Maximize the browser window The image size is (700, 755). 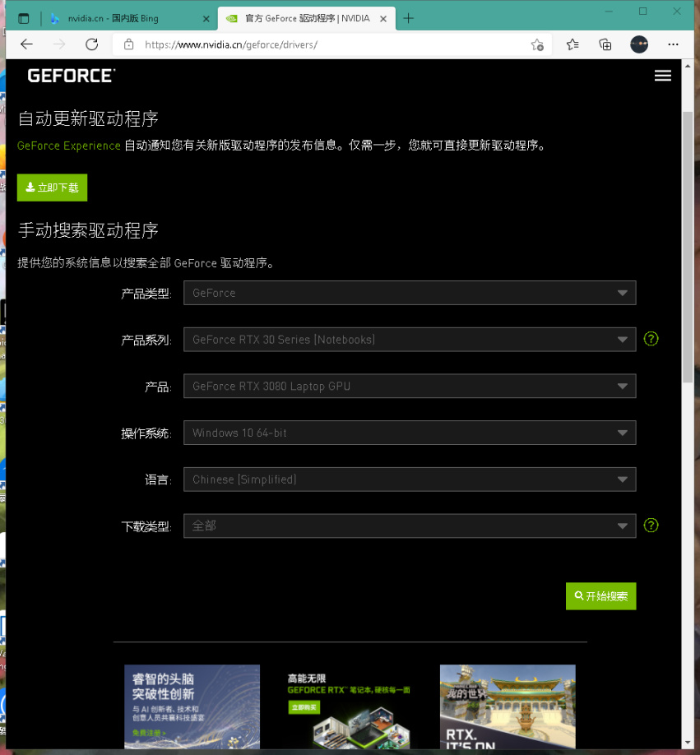[x=642, y=11]
